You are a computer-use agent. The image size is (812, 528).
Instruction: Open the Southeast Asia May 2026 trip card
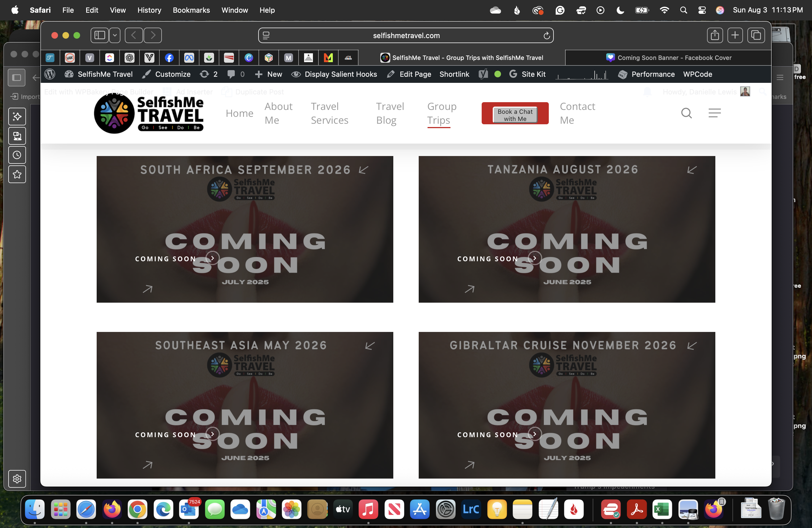pyautogui.click(x=245, y=405)
